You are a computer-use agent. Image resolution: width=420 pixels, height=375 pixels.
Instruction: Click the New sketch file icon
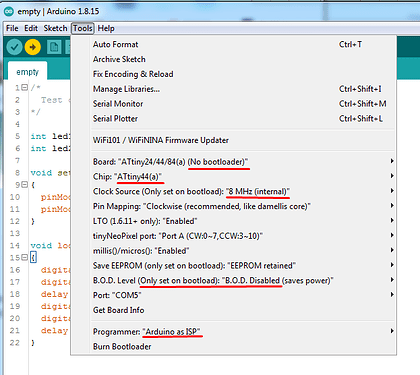[x=54, y=47]
